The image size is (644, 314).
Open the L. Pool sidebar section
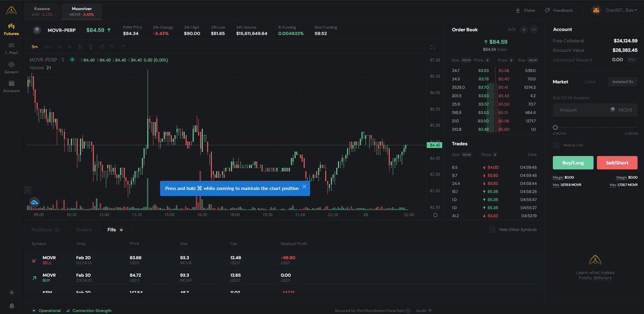point(11,48)
